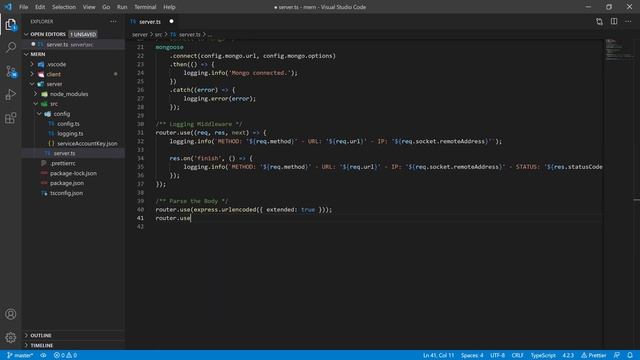Image resolution: width=640 pixels, height=360 pixels.
Task: Open the Explorer view in activity bar
Action: tap(11, 24)
